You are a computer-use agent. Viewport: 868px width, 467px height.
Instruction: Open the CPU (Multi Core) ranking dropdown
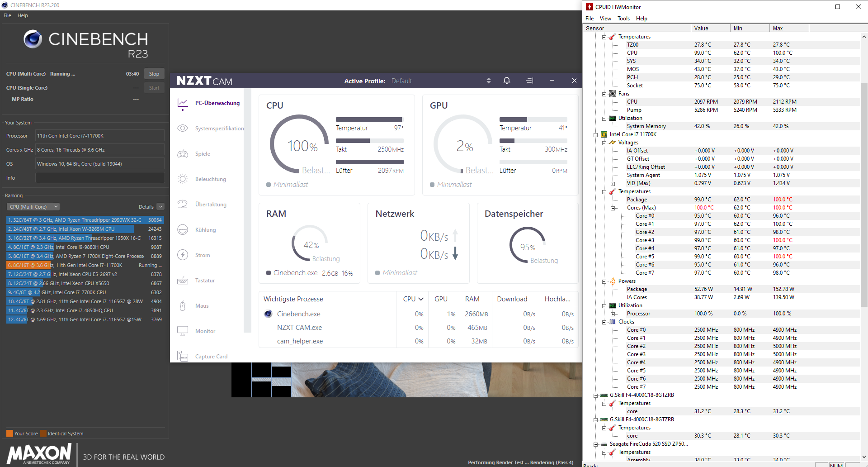pos(33,207)
